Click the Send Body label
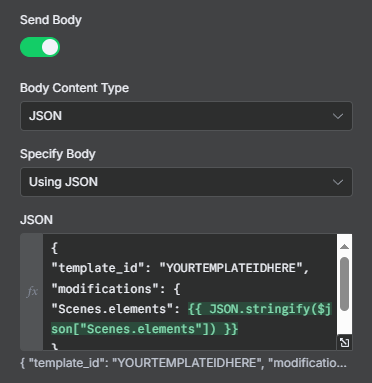The image size is (372, 383). coord(51,20)
